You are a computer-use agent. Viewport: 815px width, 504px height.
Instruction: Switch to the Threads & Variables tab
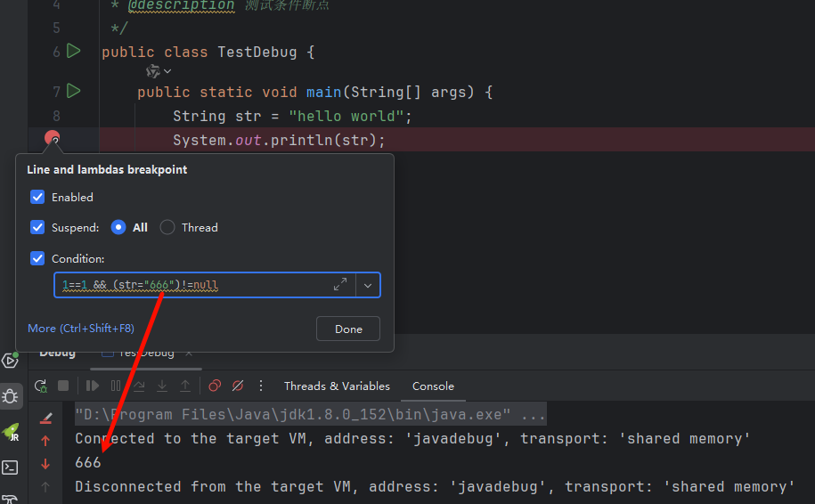point(337,386)
